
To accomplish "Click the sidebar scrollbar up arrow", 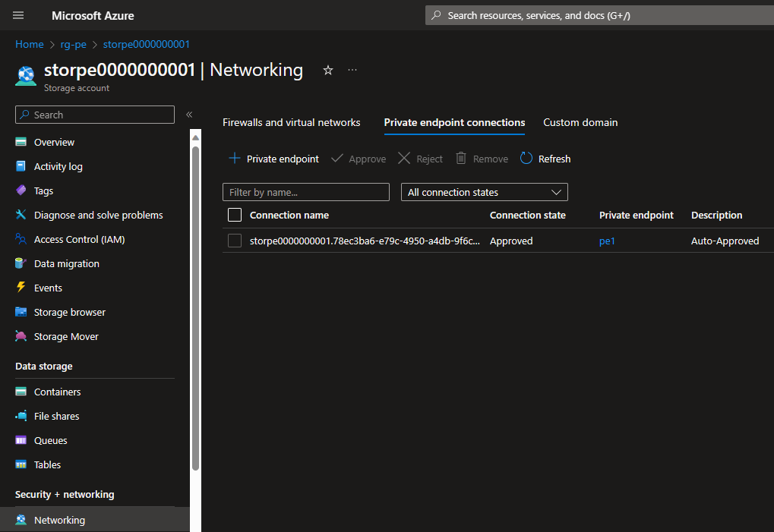I will (195, 137).
